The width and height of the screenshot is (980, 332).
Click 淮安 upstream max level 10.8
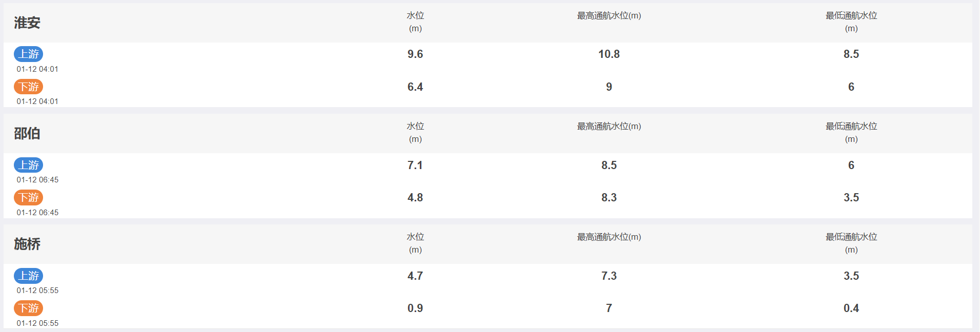point(609,54)
